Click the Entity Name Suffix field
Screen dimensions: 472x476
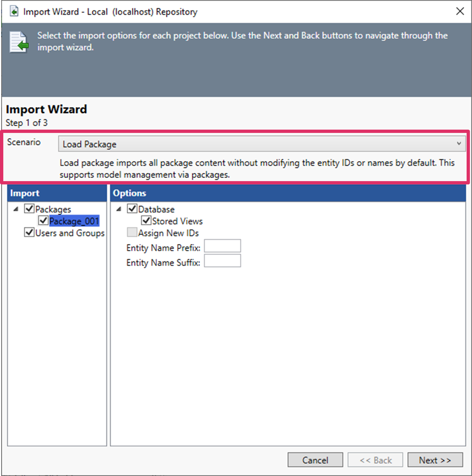pos(222,261)
